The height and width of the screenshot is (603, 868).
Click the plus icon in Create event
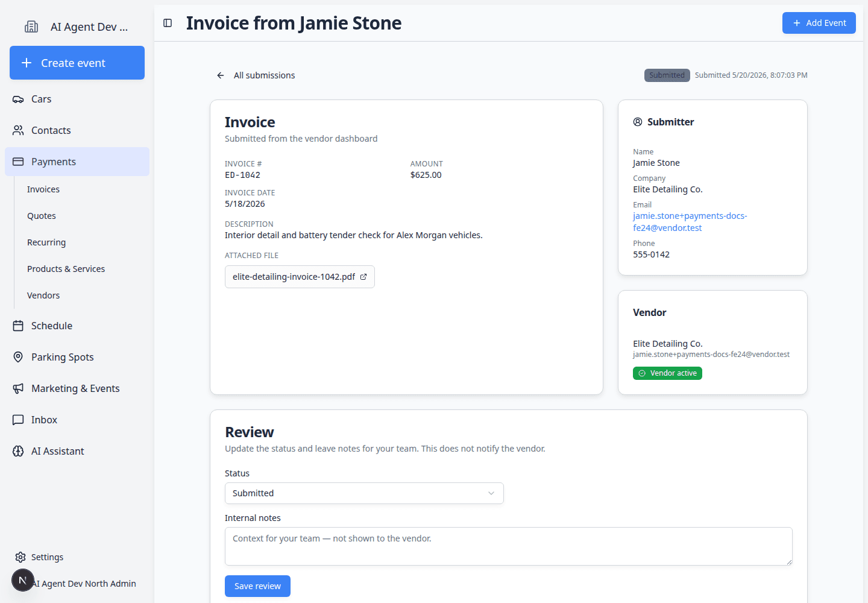[x=27, y=63]
